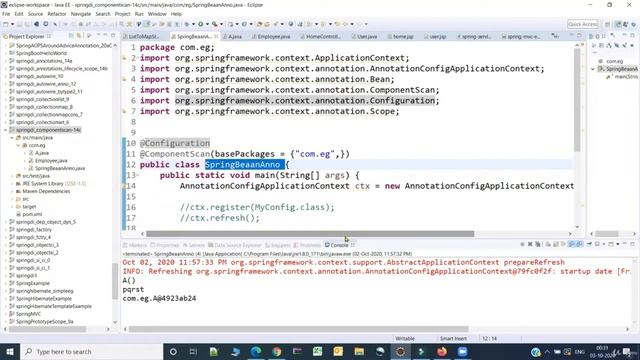
Task: Collapse the src/main/java folder
Action: coord(12,138)
